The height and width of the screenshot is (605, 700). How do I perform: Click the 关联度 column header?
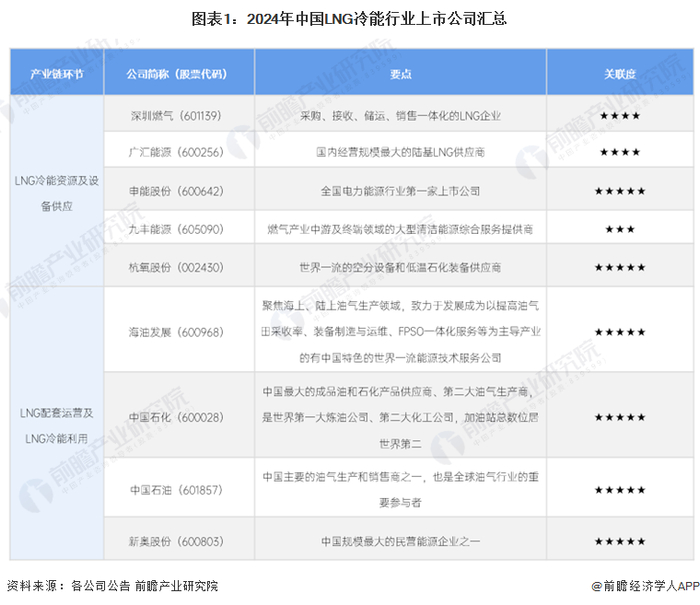coord(620,72)
